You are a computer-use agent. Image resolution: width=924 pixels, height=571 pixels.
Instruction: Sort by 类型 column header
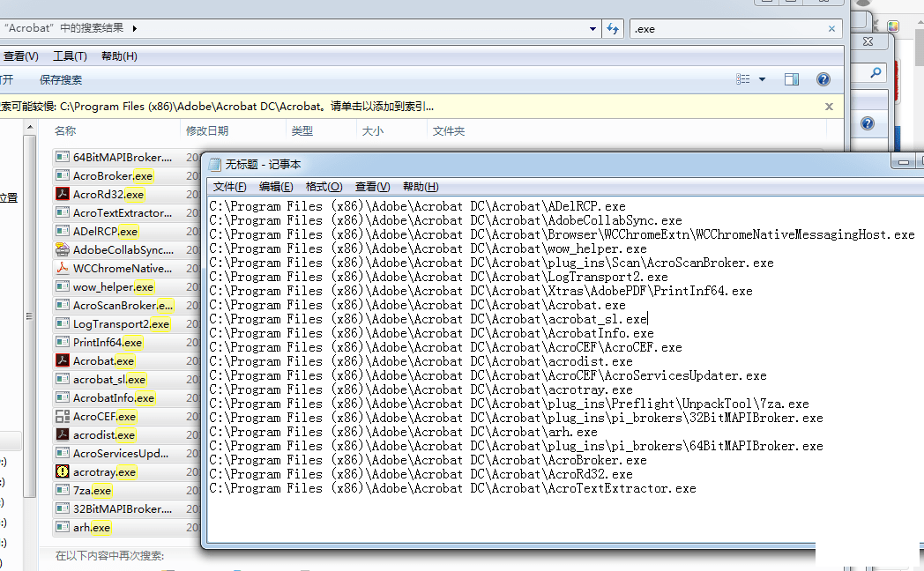(302, 130)
